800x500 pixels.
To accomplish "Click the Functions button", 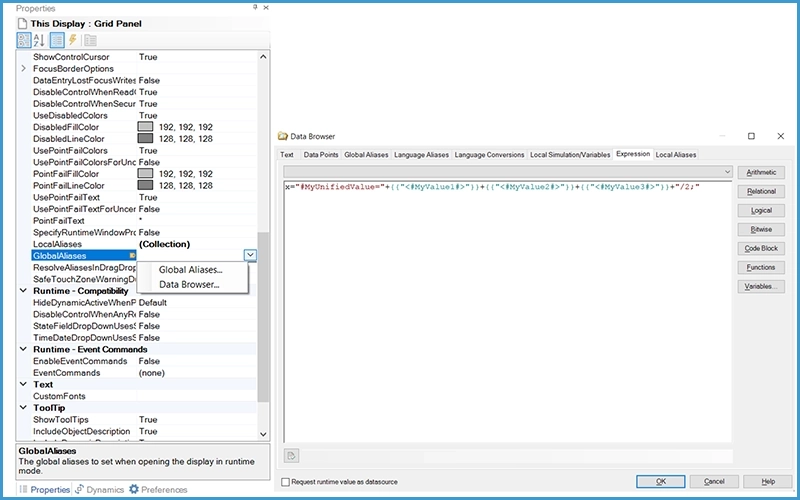I will click(x=761, y=267).
